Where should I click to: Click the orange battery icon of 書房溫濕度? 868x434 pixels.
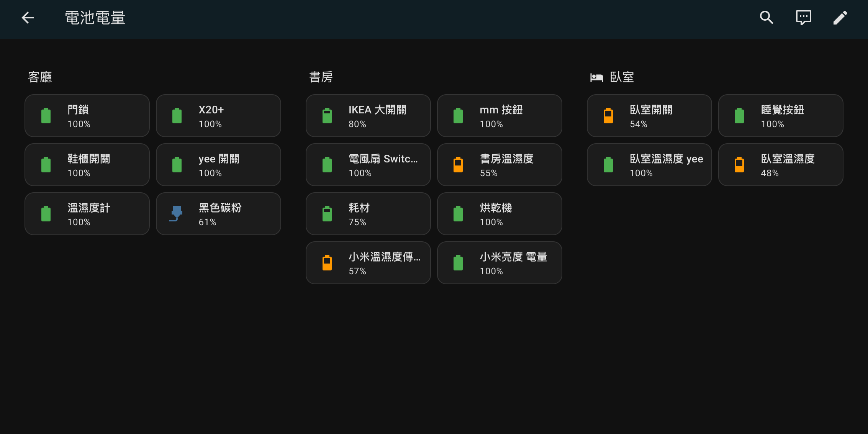(x=458, y=165)
